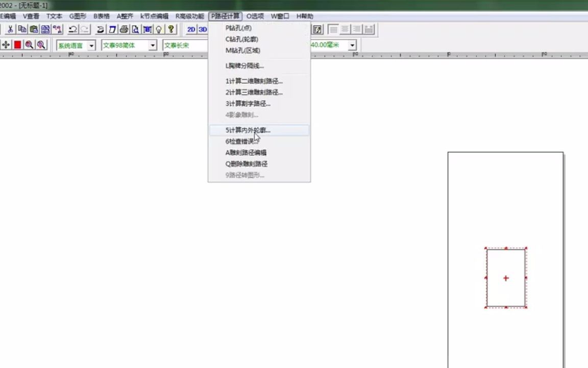Open print preview with the preview icon
588x368 pixels.
click(x=136, y=29)
